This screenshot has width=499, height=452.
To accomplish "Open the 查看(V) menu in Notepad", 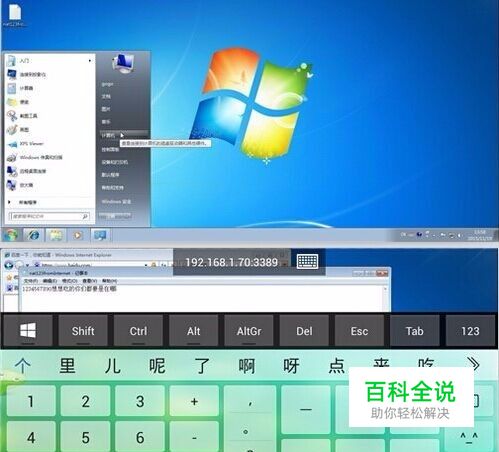I will [x=89, y=281].
